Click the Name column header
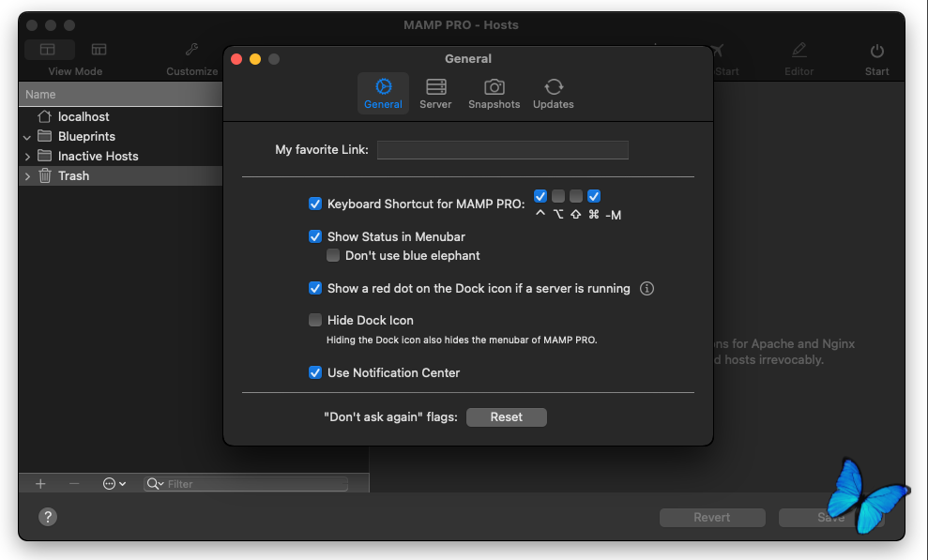This screenshot has height=560, width=928. tap(121, 95)
